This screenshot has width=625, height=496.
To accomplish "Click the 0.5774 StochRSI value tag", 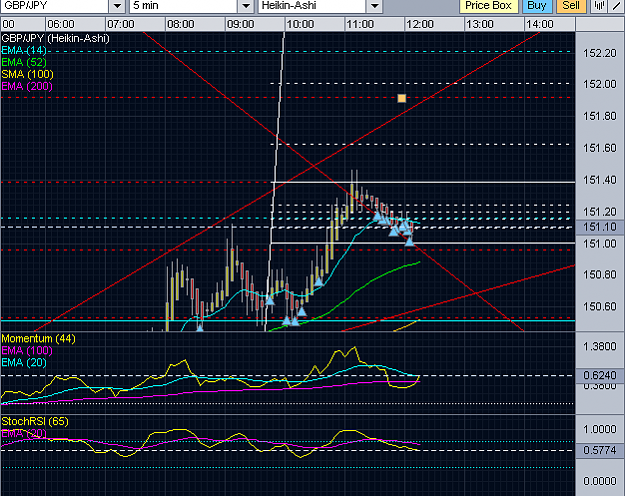I will (599, 450).
